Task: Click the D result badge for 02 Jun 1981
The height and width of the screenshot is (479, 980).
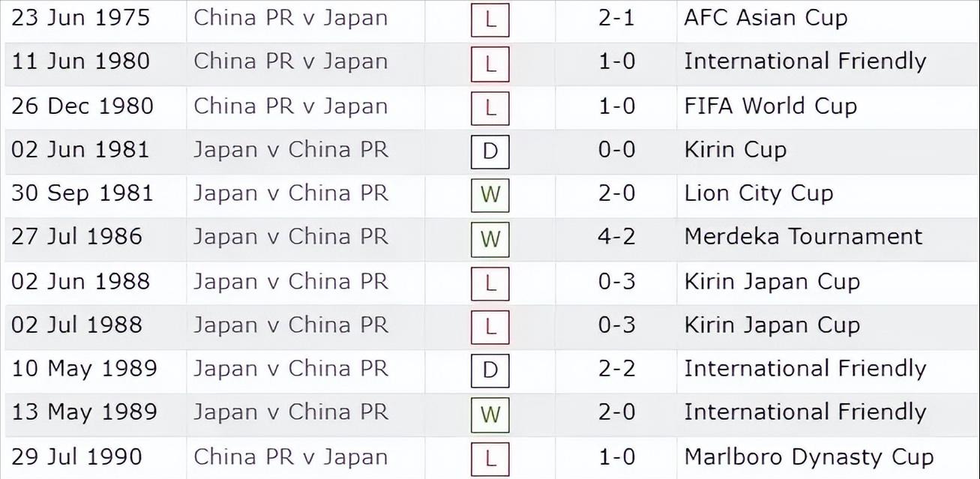Action: pyautogui.click(x=490, y=151)
